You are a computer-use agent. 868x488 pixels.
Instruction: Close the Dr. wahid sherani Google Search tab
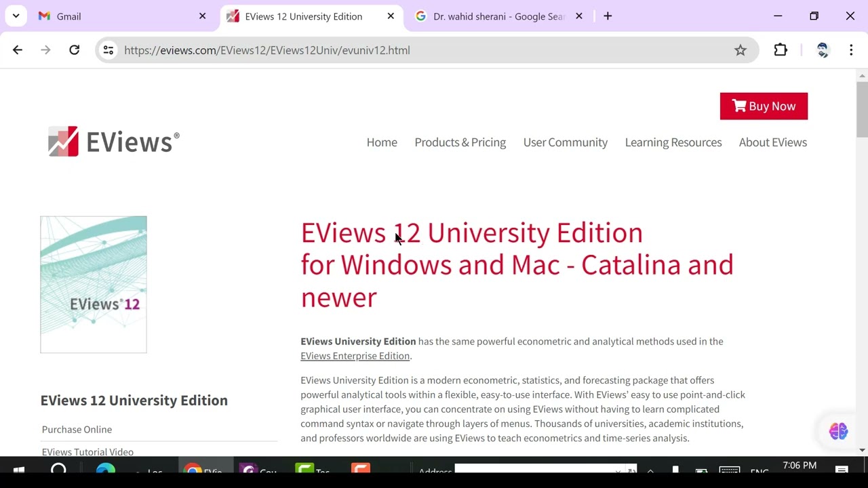(579, 16)
